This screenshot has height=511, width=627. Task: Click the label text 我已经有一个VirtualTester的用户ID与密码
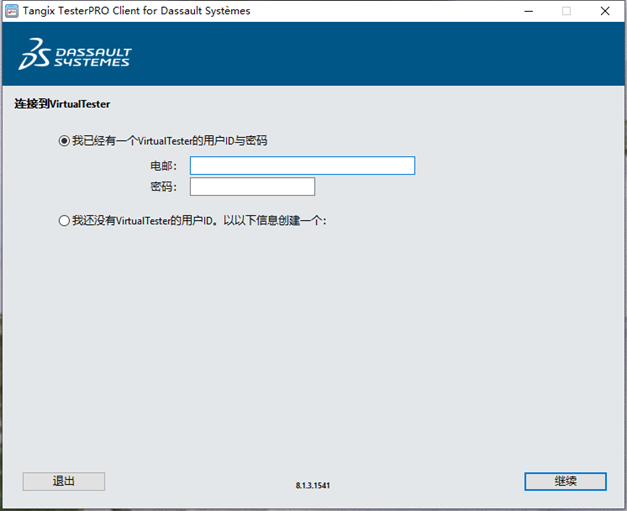point(169,141)
